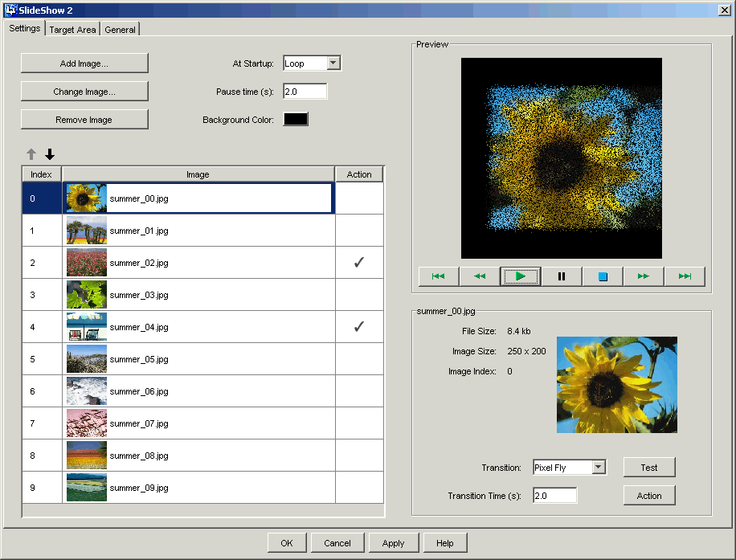
Task: Toggle action checkmark for summer_02.jpg
Action: (x=359, y=263)
